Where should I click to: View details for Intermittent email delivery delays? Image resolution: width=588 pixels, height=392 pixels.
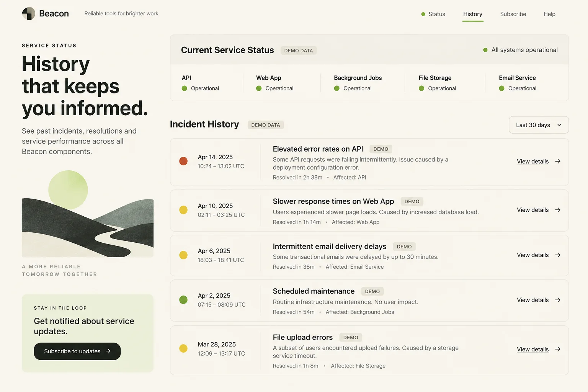(533, 255)
